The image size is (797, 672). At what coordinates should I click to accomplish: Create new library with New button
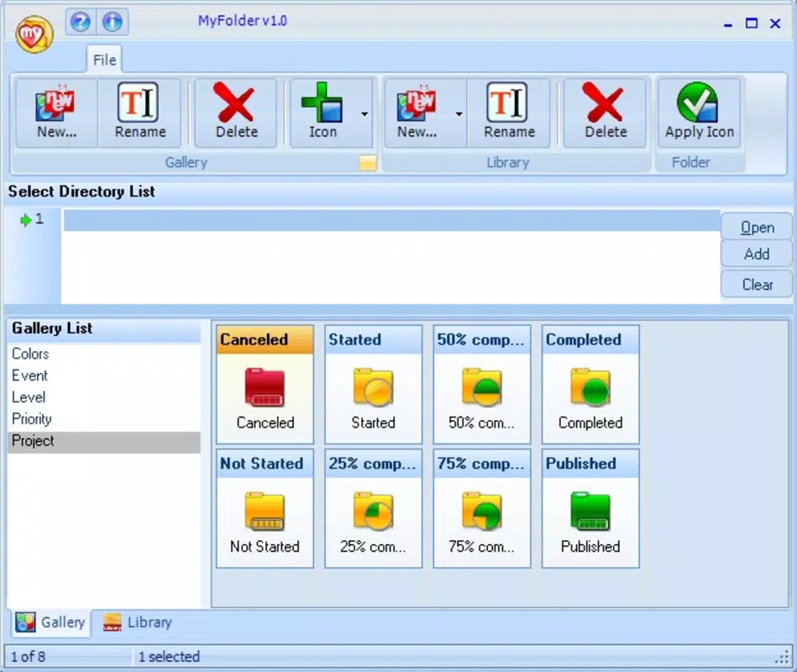point(417,113)
